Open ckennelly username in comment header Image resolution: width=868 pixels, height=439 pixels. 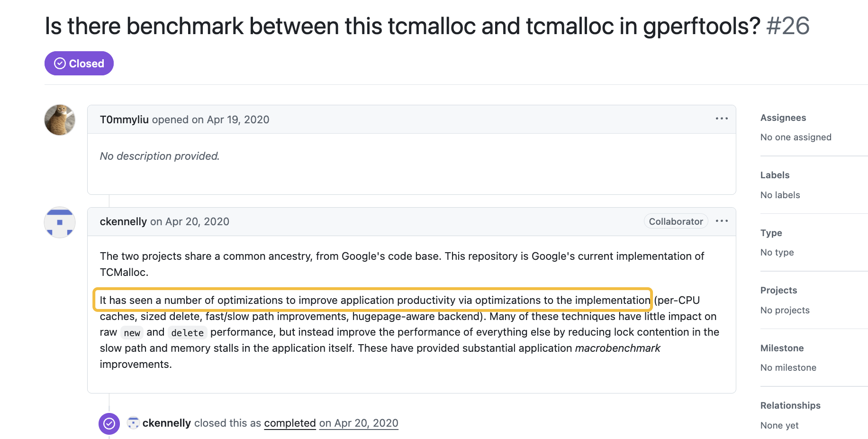(123, 221)
